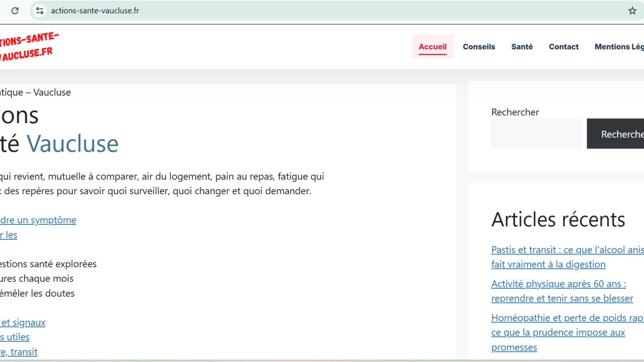Follow the 'transit' link

pyautogui.click(x=19, y=352)
